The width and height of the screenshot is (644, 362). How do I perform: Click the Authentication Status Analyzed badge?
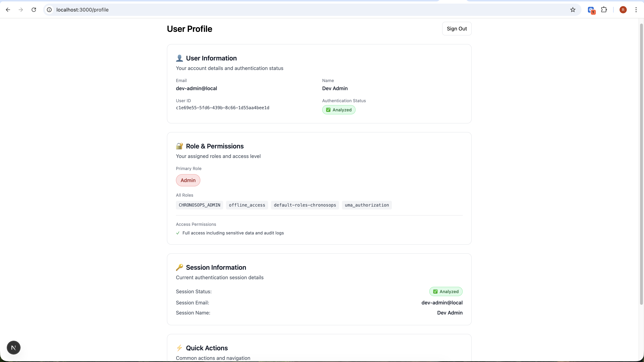[339, 110]
